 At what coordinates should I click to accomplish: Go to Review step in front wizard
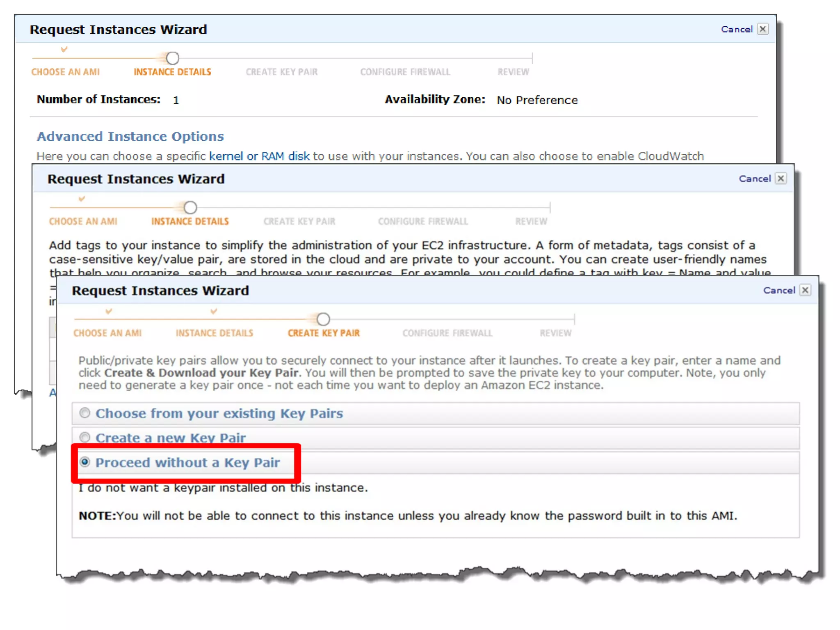click(x=555, y=333)
